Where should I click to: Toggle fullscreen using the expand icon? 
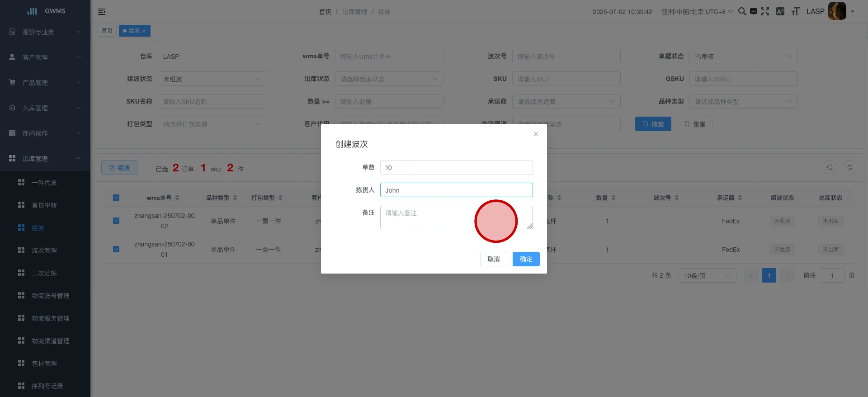pos(765,11)
